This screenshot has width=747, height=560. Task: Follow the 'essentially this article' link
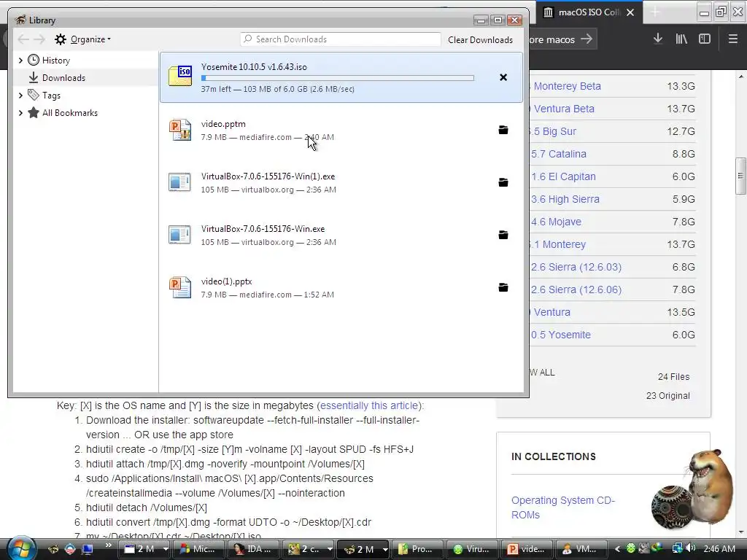[x=369, y=405]
